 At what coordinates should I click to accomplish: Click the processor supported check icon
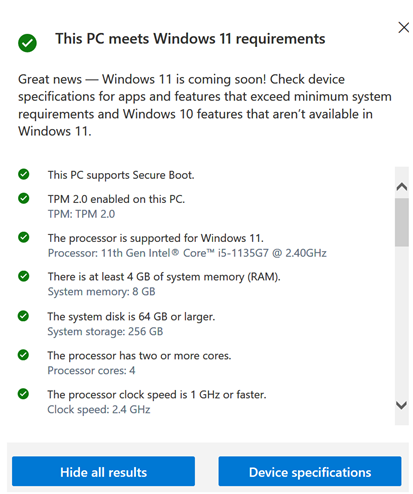pyautogui.click(x=24, y=237)
